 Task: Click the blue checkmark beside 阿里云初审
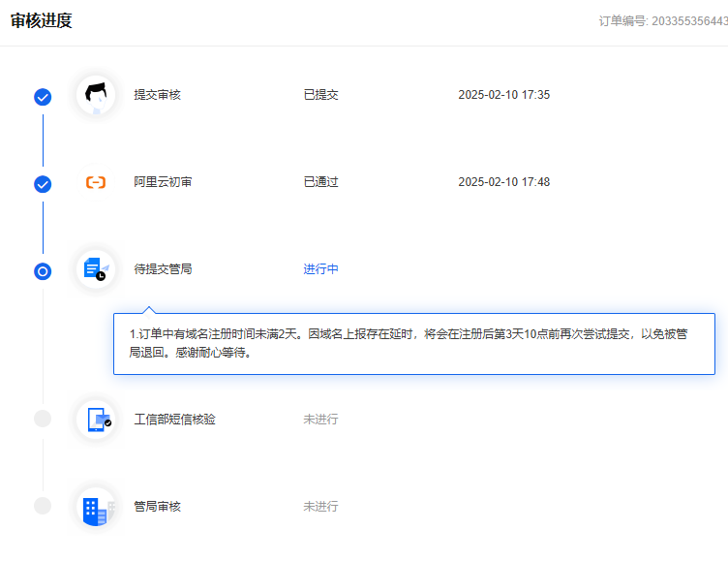tap(43, 184)
